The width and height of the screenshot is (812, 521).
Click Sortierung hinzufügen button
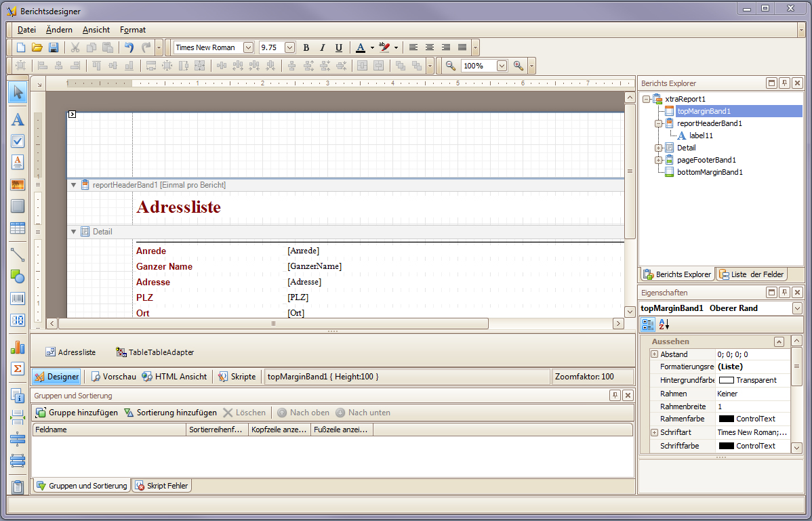(x=170, y=413)
